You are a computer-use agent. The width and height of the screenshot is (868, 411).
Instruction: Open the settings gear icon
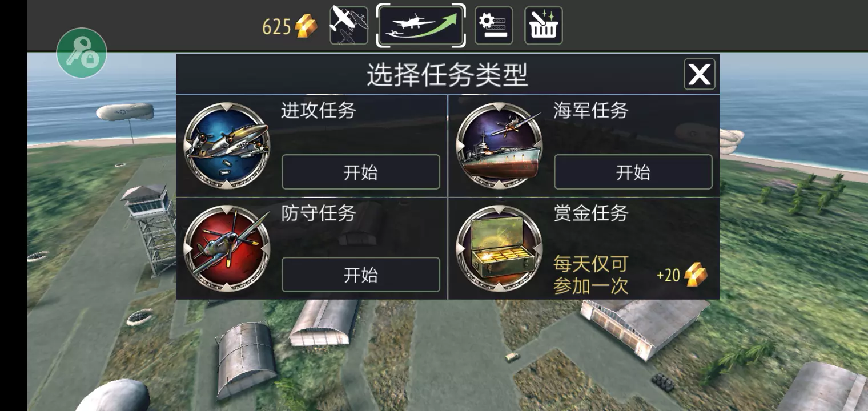(x=493, y=26)
